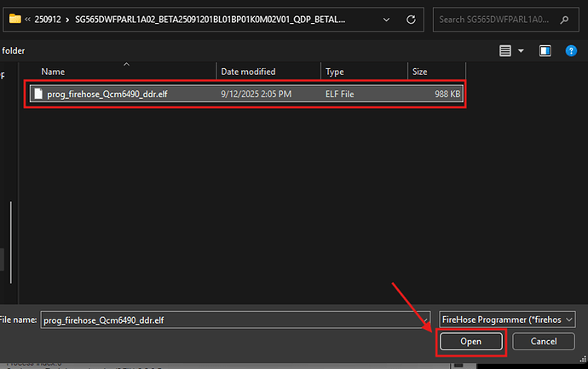Click the search box for SG565DWFPARL1A0
Image resolution: width=588 pixels, height=369 pixels.
[x=507, y=20]
